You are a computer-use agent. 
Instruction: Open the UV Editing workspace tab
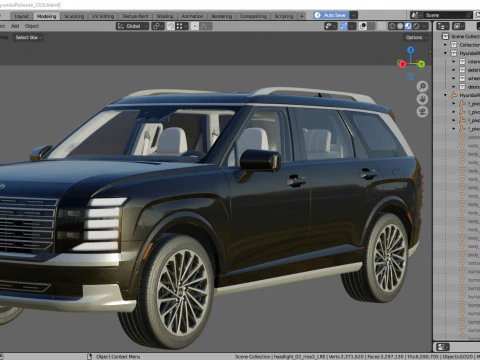[x=103, y=16]
